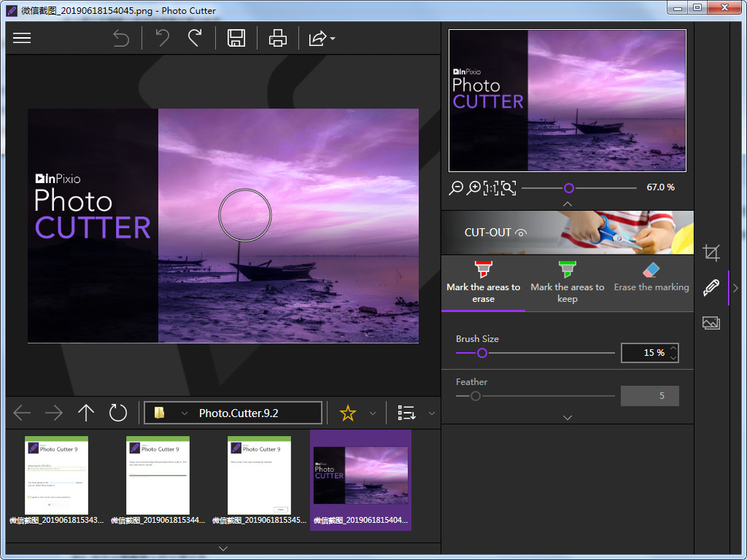The width and height of the screenshot is (747, 560).
Task: Select the Cutter pen tool in the sidebar
Action: point(711,288)
